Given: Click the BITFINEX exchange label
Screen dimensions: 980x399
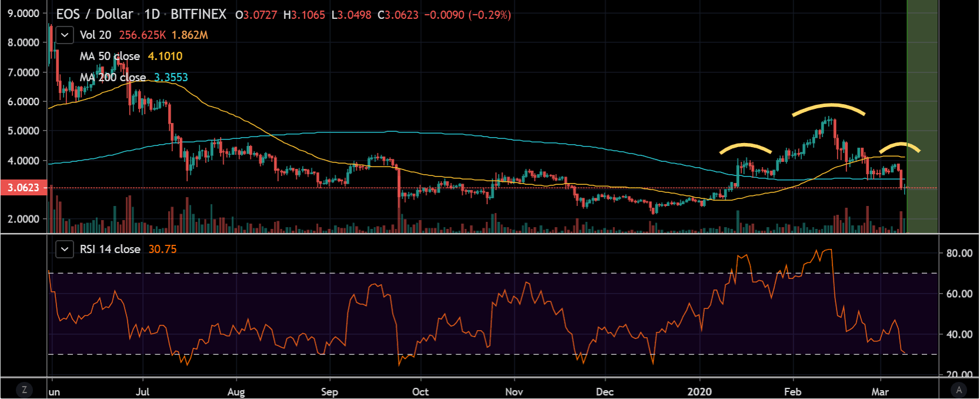Looking at the screenshot, I should click(198, 14).
